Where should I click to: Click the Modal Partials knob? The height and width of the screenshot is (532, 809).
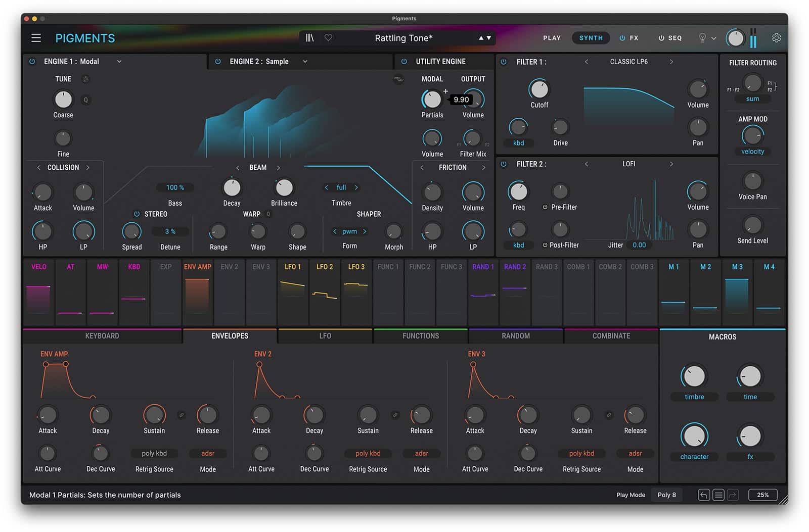pos(432,100)
